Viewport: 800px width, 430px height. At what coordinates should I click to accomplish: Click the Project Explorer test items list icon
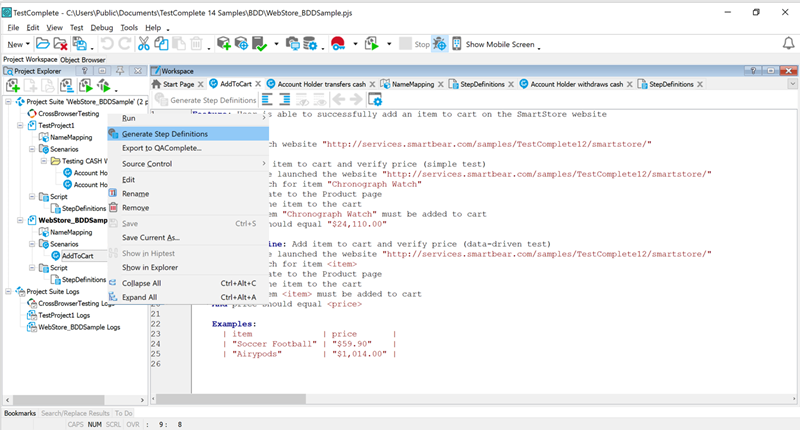(x=66, y=86)
